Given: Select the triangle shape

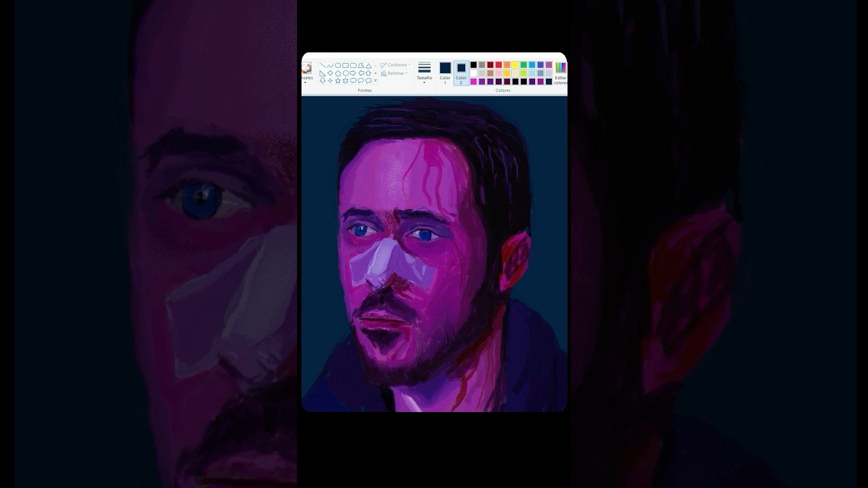Looking at the screenshot, I should click(x=368, y=65).
